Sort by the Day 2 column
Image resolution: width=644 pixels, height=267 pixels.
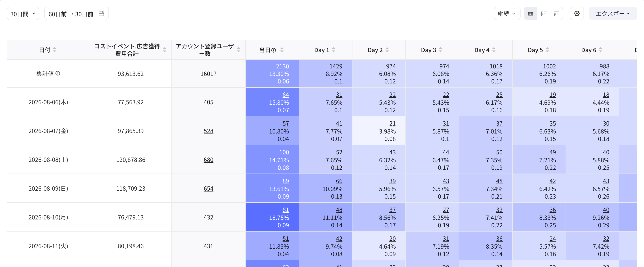[x=387, y=50]
